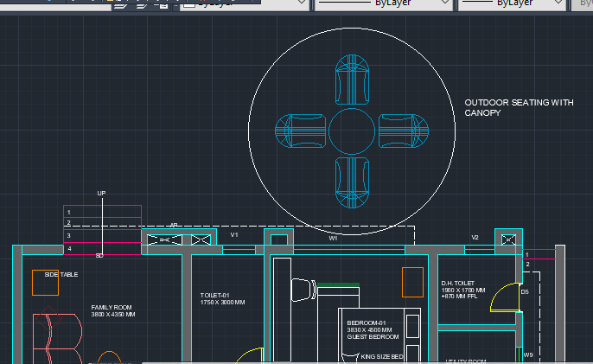Select the V2 ventilator tag

point(475,237)
